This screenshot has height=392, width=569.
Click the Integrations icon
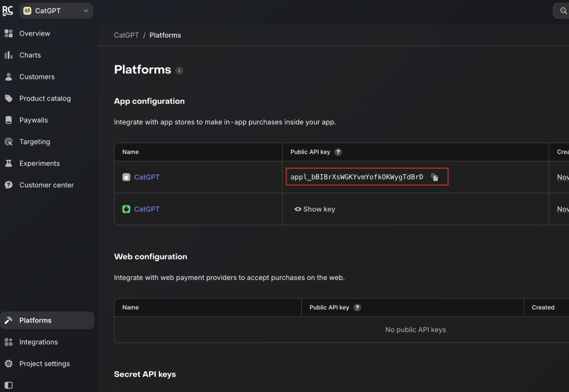point(9,343)
